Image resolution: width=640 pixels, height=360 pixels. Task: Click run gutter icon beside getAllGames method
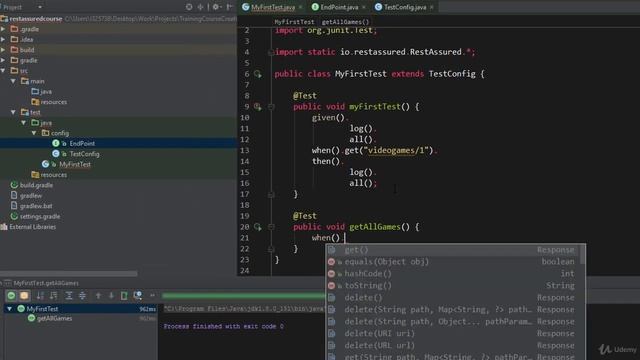click(258, 227)
